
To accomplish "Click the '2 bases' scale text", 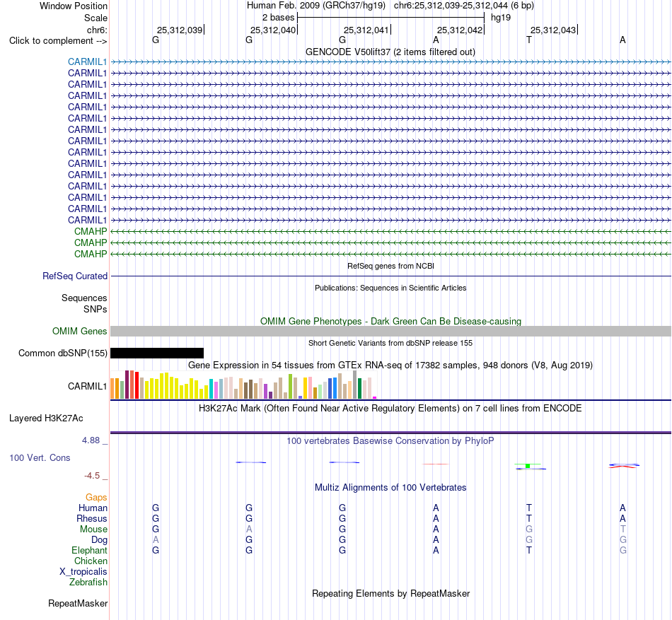I will pos(278,18).
